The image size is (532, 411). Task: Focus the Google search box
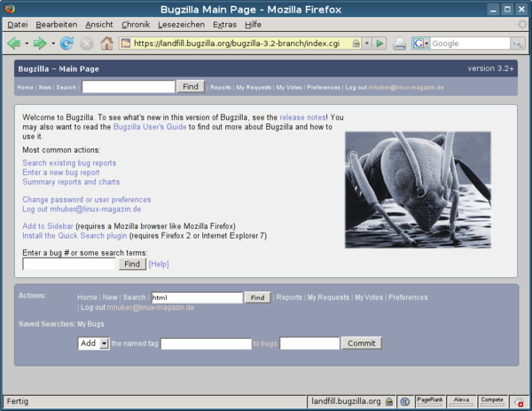click(x=470, y=43)
